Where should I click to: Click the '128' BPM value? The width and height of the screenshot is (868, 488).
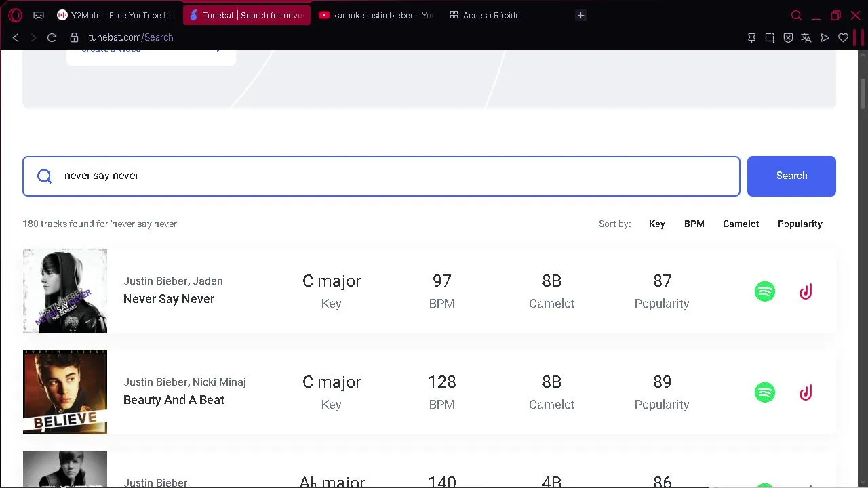pyautogui.click(x=441, y=382)
